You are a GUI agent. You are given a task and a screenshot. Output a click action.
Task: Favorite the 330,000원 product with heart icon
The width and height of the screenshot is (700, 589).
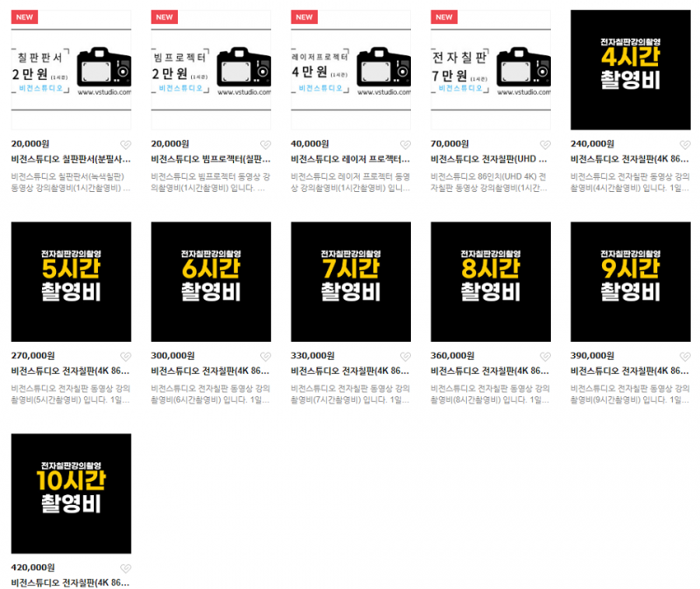[x=405, y=357]
